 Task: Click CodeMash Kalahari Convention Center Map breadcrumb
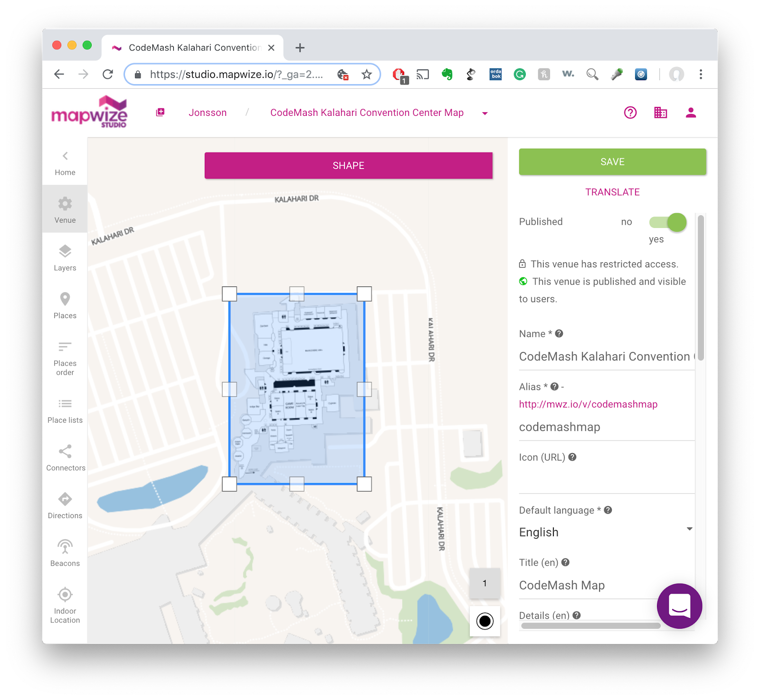point(367,113)
